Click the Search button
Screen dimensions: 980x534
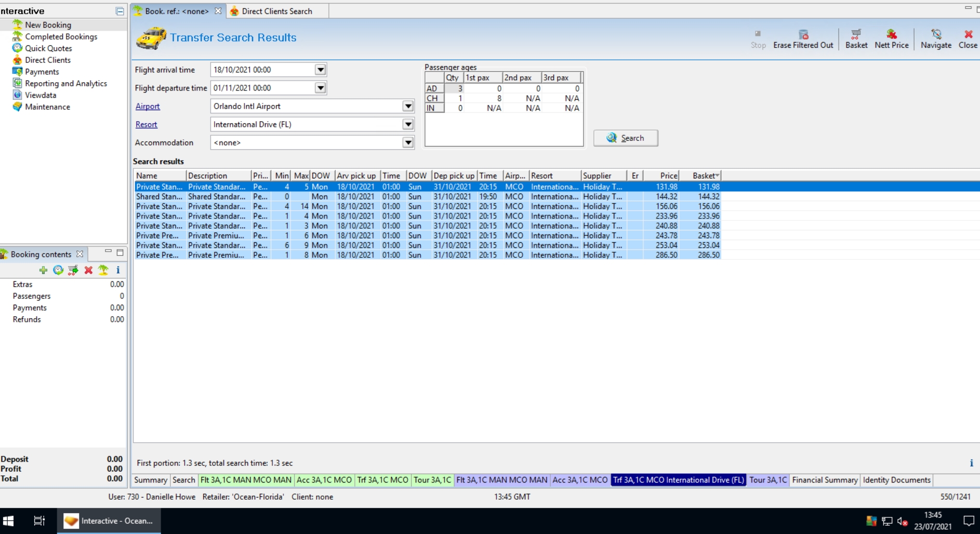[x=626, y=138]
